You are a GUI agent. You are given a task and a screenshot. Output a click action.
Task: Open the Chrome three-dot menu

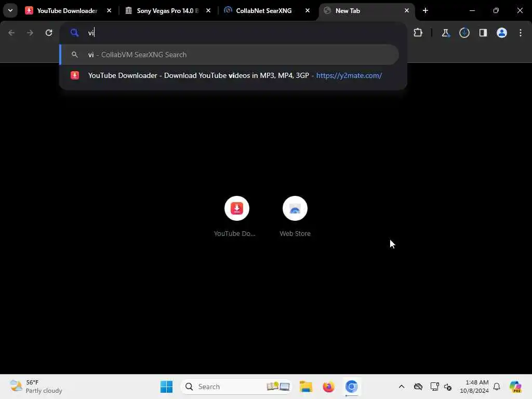pos(520,33)
